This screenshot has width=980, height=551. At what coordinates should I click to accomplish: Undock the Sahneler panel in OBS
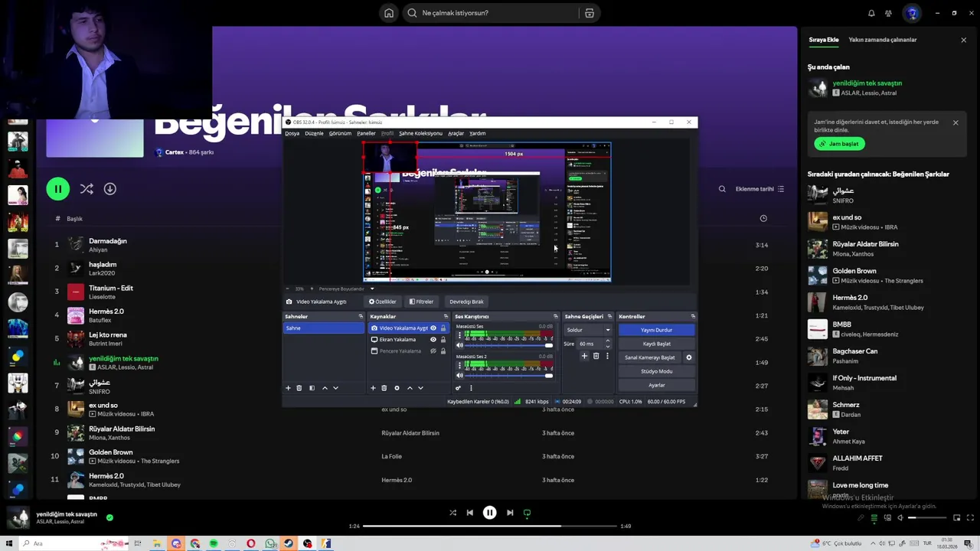coord(361,316)
